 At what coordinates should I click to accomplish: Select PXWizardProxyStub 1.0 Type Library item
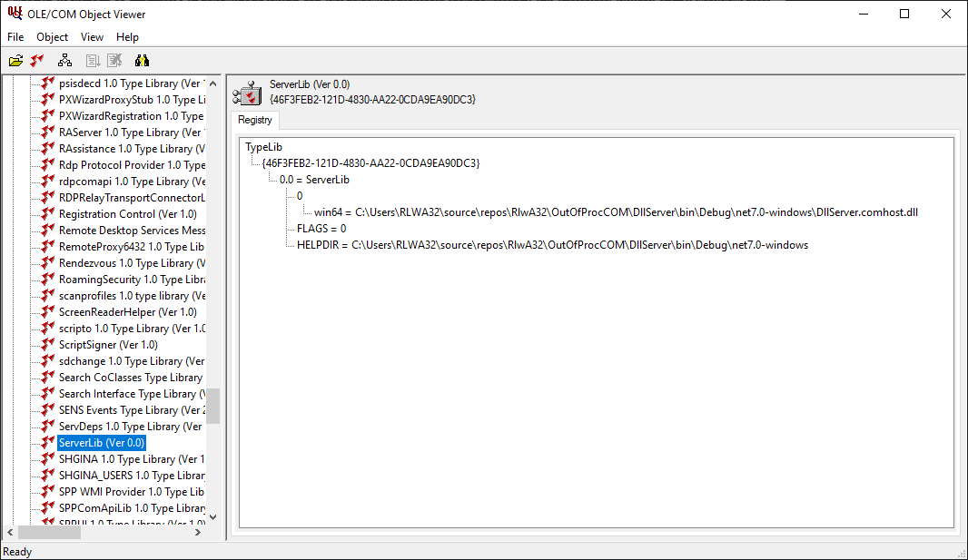[132, 99]
